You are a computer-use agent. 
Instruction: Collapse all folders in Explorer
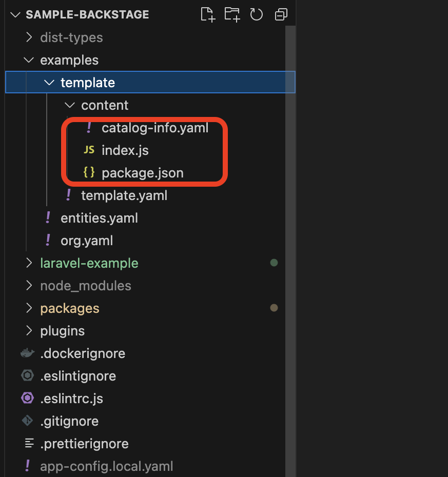pos(281,14)
